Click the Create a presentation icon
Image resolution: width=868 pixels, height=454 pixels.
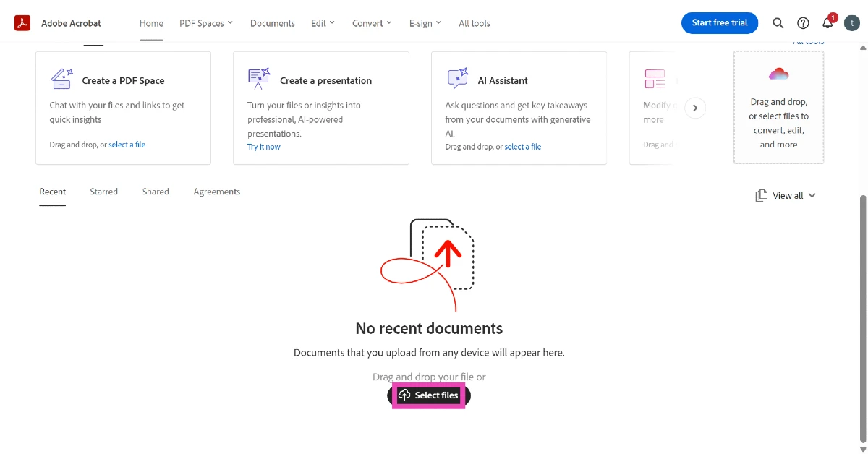tap(258, 78)
